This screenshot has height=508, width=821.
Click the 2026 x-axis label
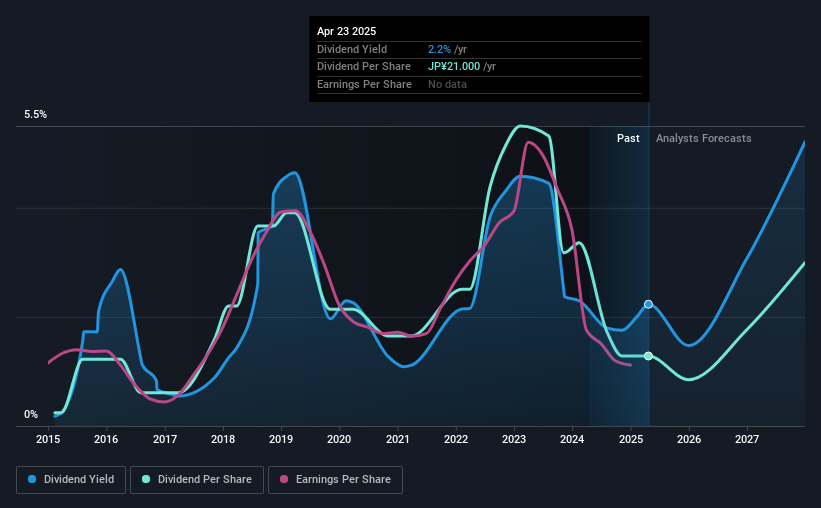click(x=689, y=439)
